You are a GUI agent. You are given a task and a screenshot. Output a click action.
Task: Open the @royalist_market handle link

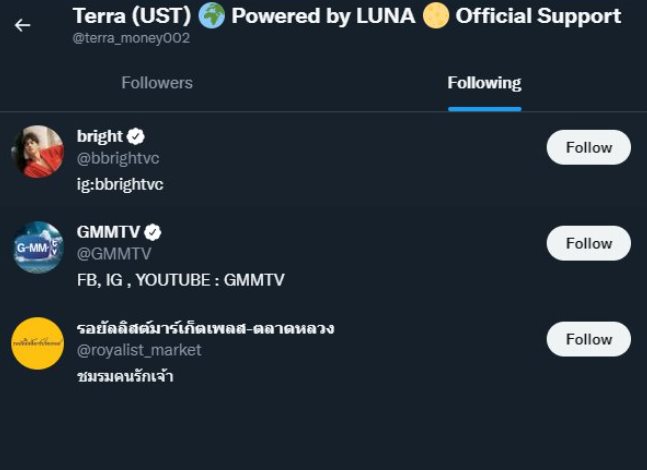(139, 350)
